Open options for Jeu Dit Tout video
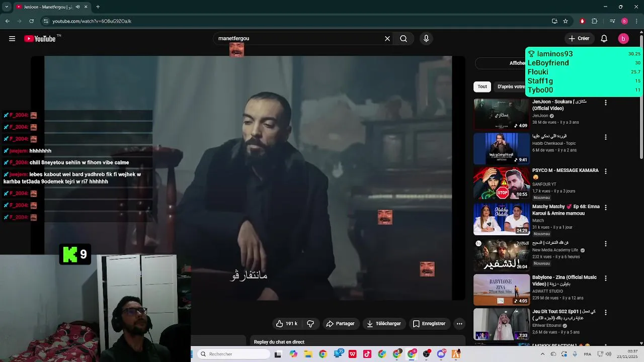Screen dimensions: 644x362 coord(605,312)
